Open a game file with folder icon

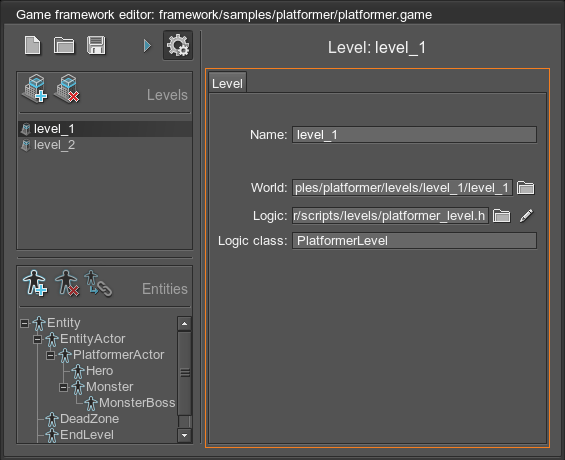pos(64,45)
